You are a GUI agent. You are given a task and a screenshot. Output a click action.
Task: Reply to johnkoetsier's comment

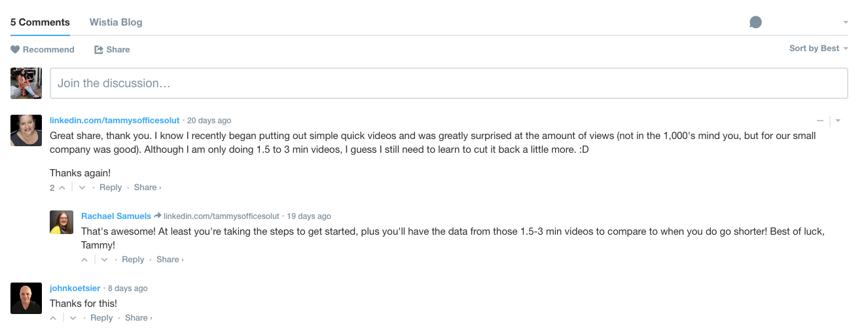pos(101,318)
